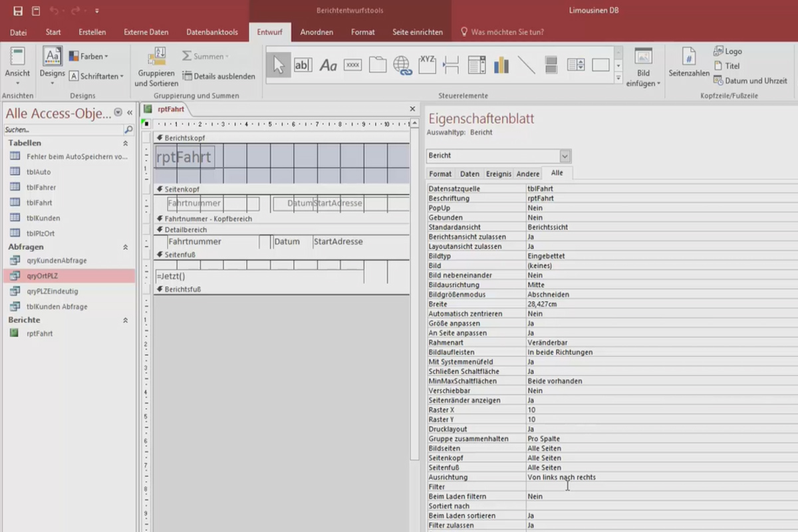Switch to the Erstellen ribbon tab

point(92,32)
